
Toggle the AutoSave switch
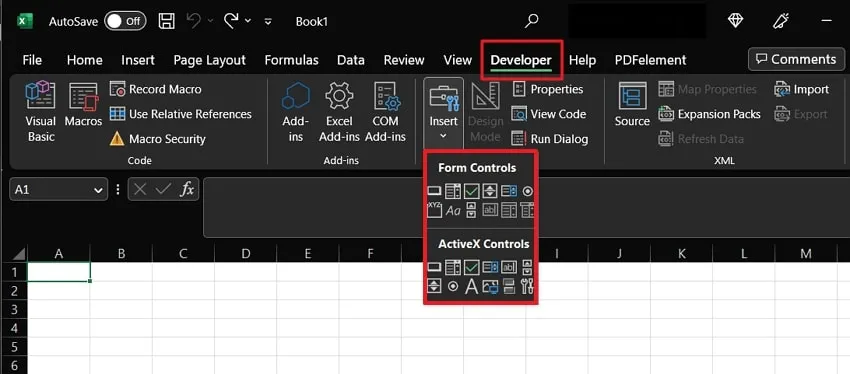(x=125, y=21)
